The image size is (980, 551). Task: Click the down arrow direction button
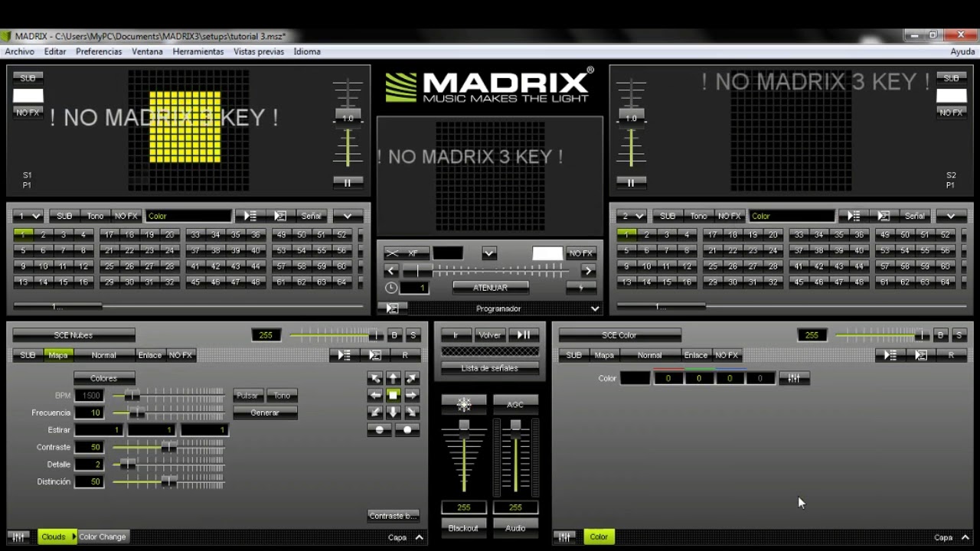[x=393, y=412]
